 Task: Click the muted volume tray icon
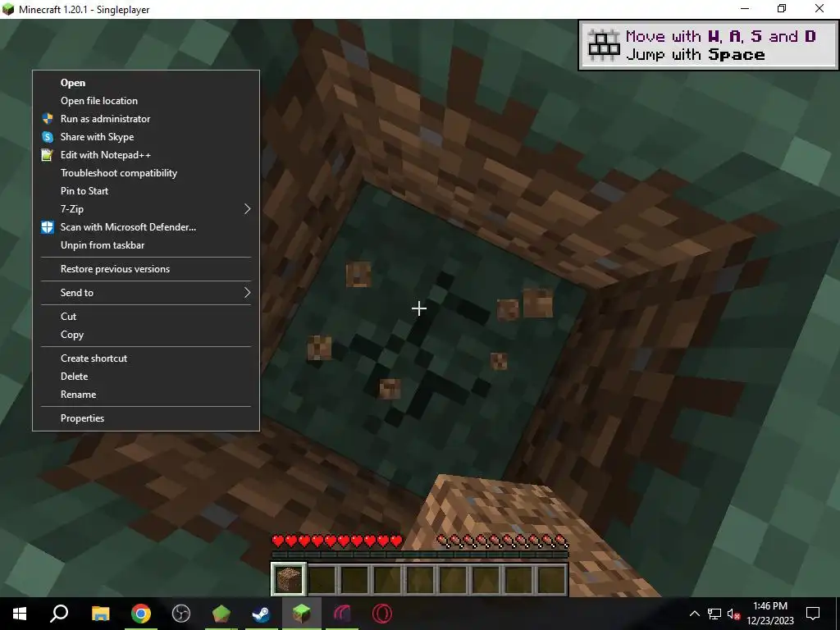point(733,614)
